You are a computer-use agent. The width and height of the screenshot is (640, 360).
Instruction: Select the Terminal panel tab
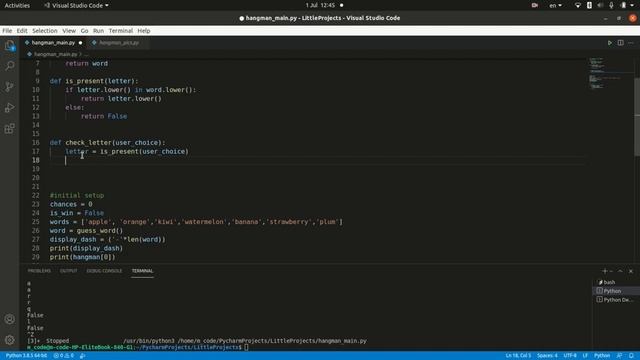142,271
